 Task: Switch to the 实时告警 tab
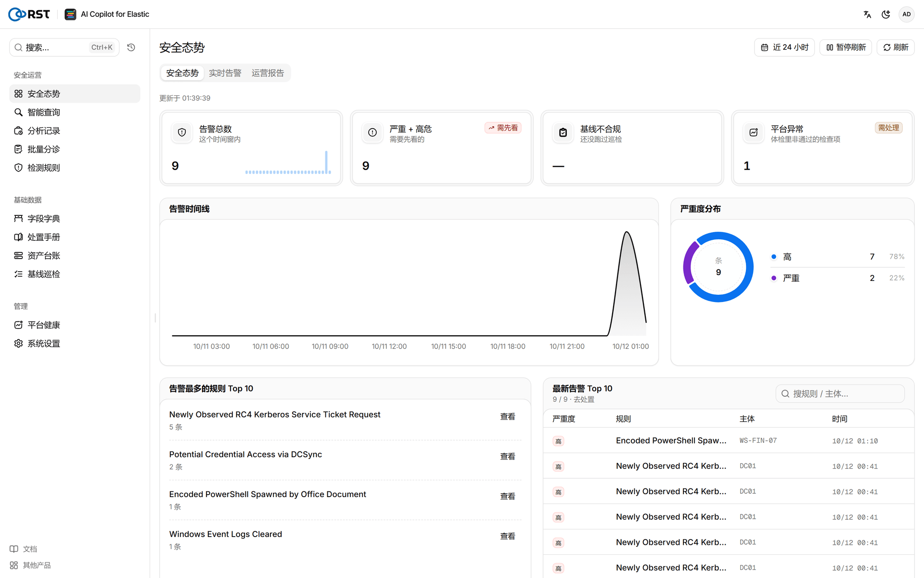pyautogui.click(x=225, y=73)
